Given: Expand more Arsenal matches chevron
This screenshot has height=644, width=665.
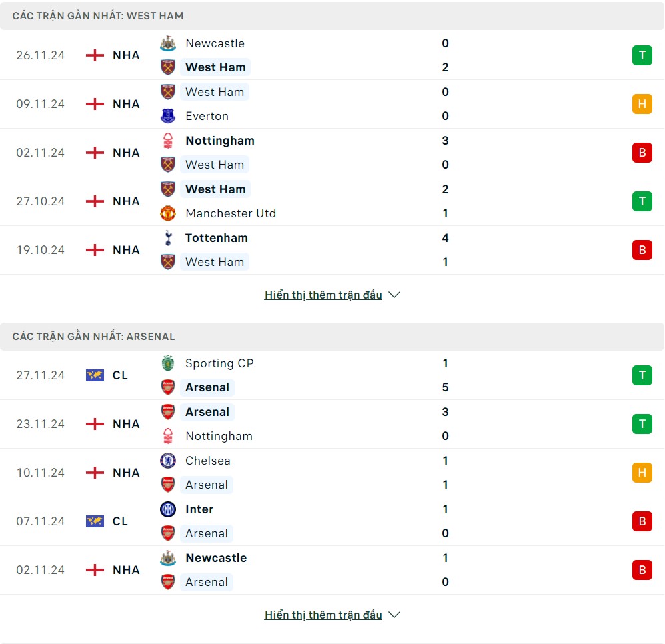Looking at the screenshot, I should click(394, 615).
